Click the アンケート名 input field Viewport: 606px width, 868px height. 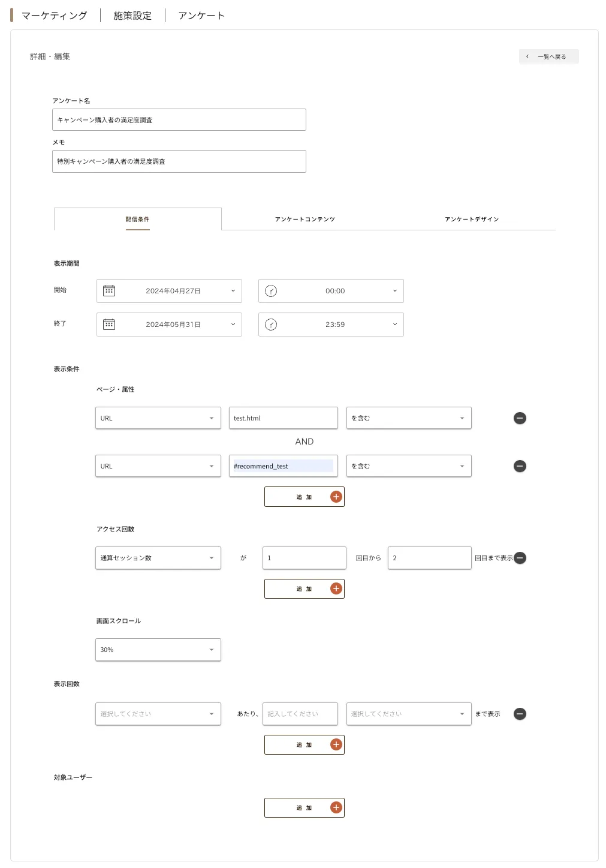pos(179,120)
